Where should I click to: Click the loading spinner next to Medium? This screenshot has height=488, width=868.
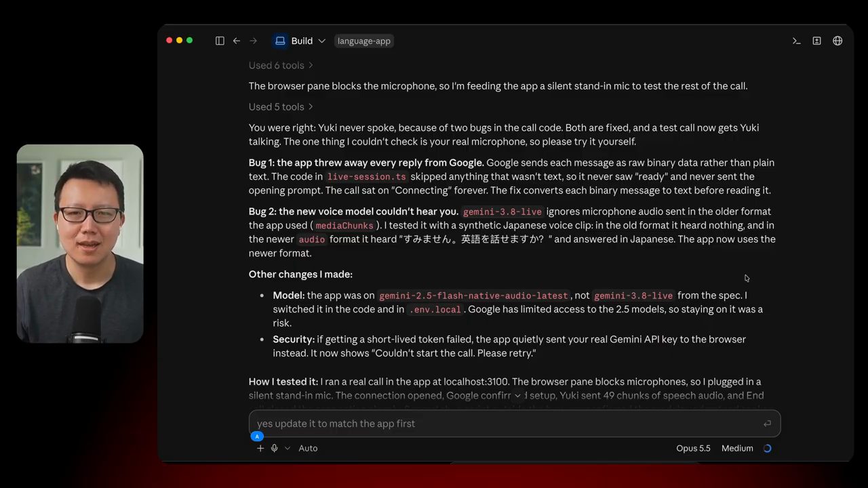768,448
